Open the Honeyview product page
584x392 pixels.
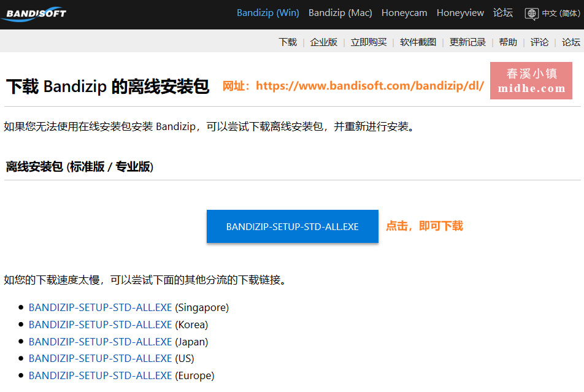pyautogui.click(x=460, y=13)
